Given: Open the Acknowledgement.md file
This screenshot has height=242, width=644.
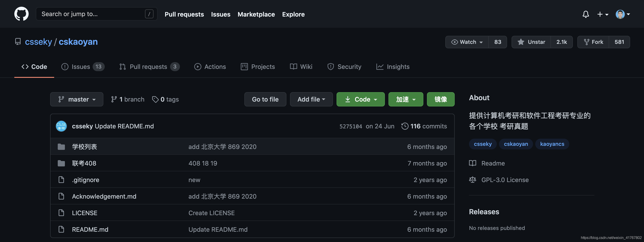Looking at the screenshot, I should click(x=104, y=196).
